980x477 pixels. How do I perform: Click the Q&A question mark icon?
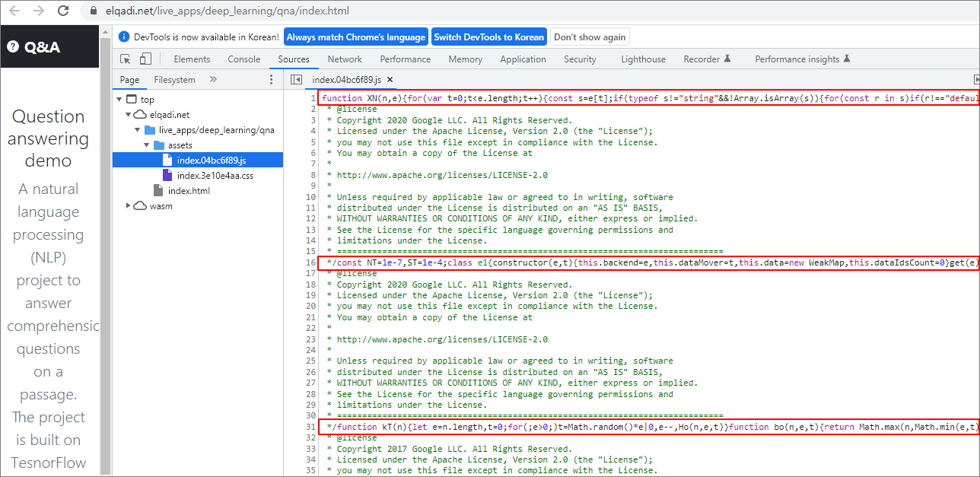click(x=13, y=46)
